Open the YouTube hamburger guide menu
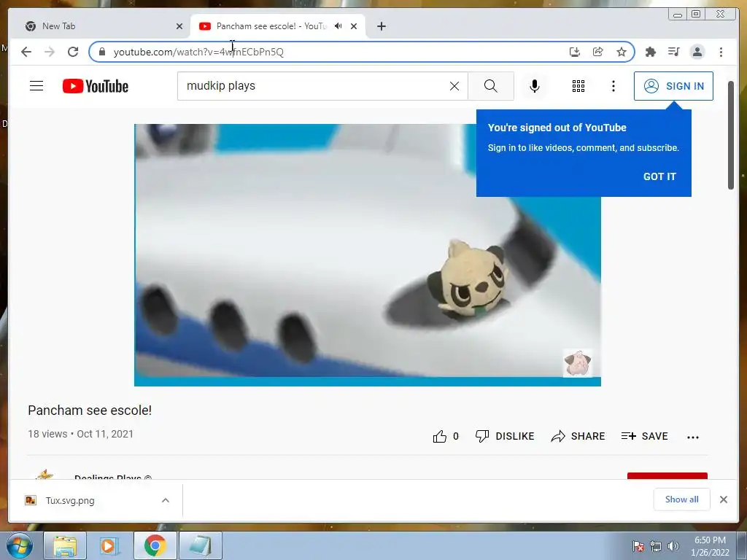This screenshot has height=560, width=747. [36, 86]
